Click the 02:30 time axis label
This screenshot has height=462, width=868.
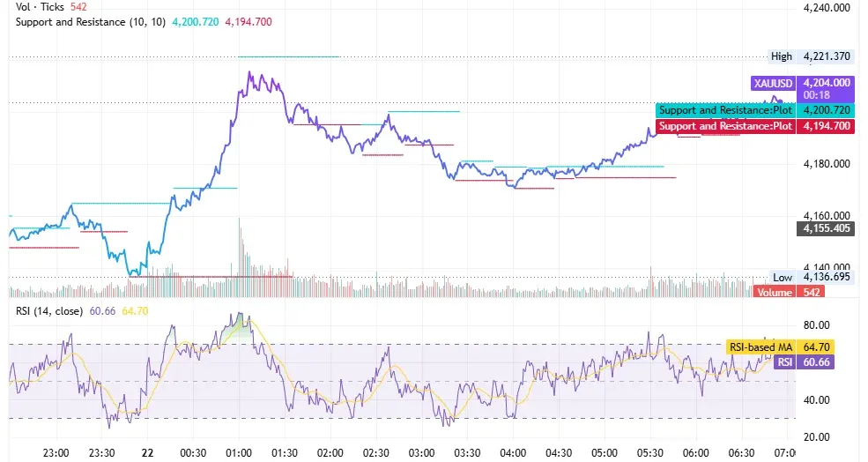coord(376,453)
